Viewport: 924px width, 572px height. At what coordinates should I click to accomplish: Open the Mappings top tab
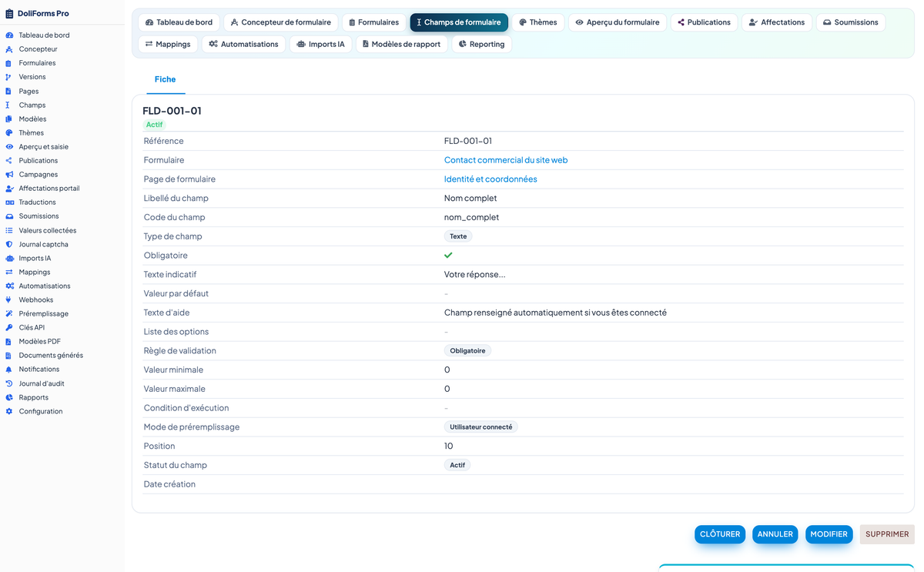pyautogui.click(x=168, y=44)
